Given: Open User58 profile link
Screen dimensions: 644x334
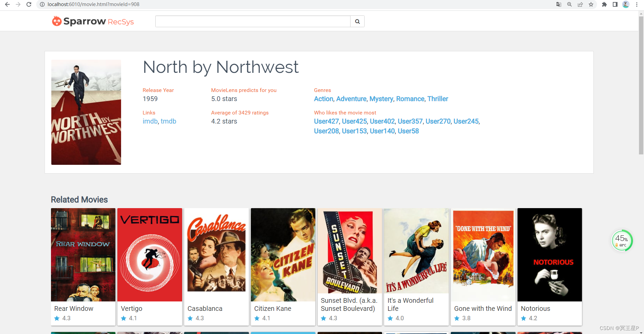Looking at the screenshot, I should click(x=408, y=131).
